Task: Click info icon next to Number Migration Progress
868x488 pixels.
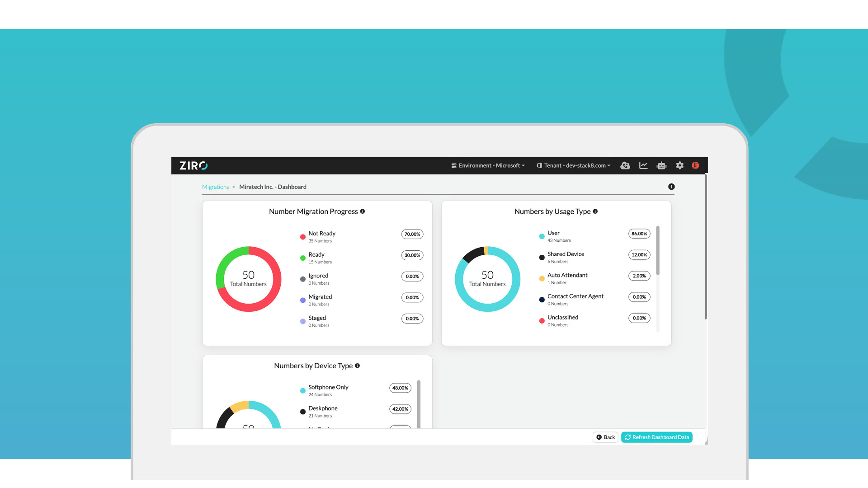Action: click(x=363, y=211)
